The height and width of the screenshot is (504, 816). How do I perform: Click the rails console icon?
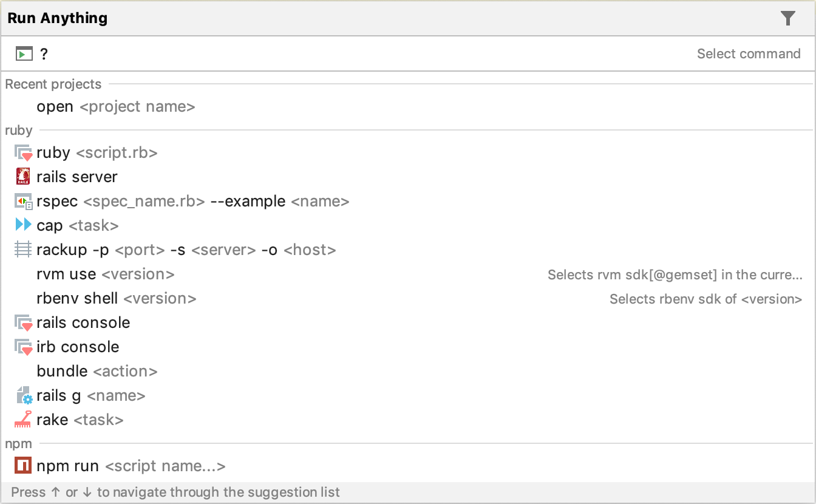coord(23,323)
